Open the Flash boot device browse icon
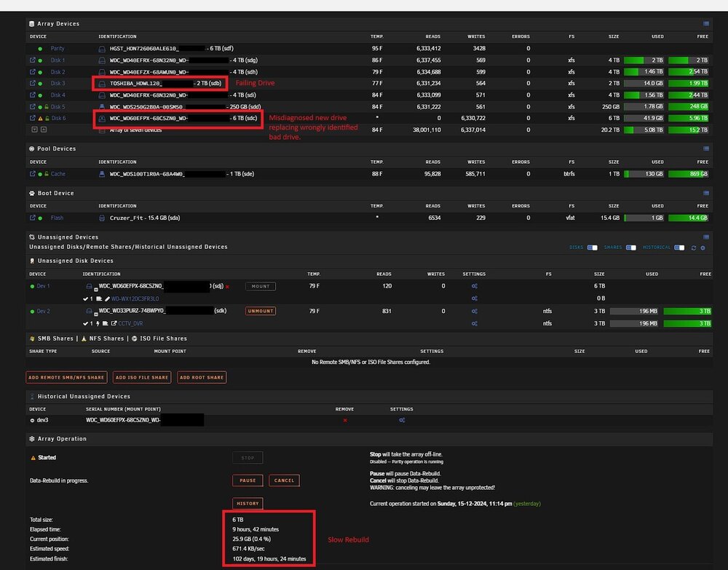728x570 pixels. tap(33, 217)
